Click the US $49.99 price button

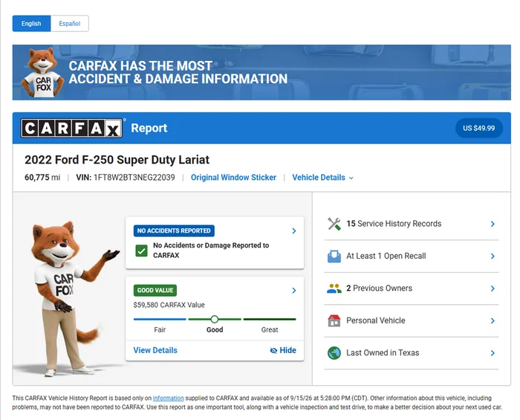pyautogui.click(x=478, y=128)
